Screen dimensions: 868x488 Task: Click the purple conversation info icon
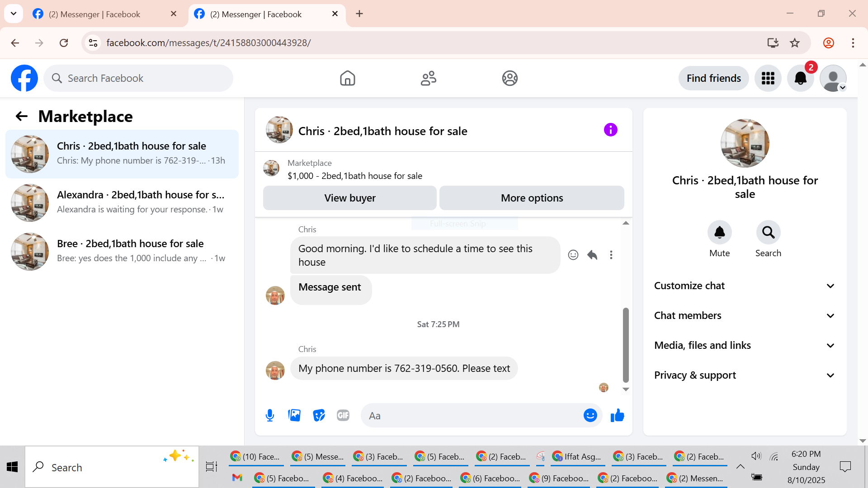coord(610,130)
